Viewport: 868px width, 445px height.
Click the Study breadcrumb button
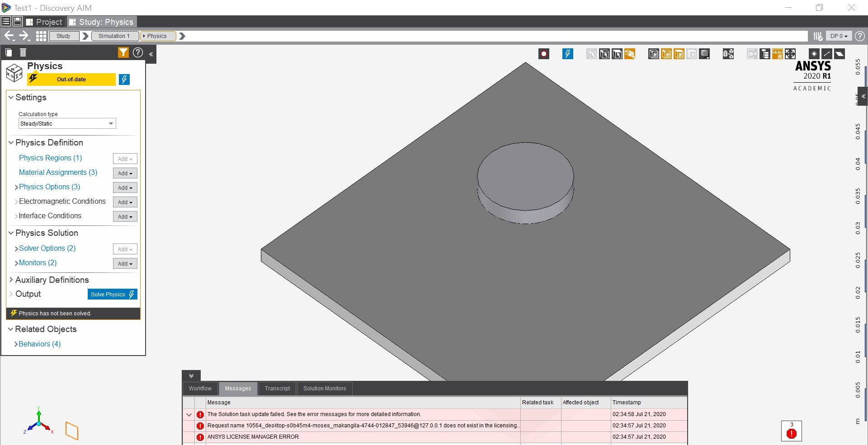(63, 36)
